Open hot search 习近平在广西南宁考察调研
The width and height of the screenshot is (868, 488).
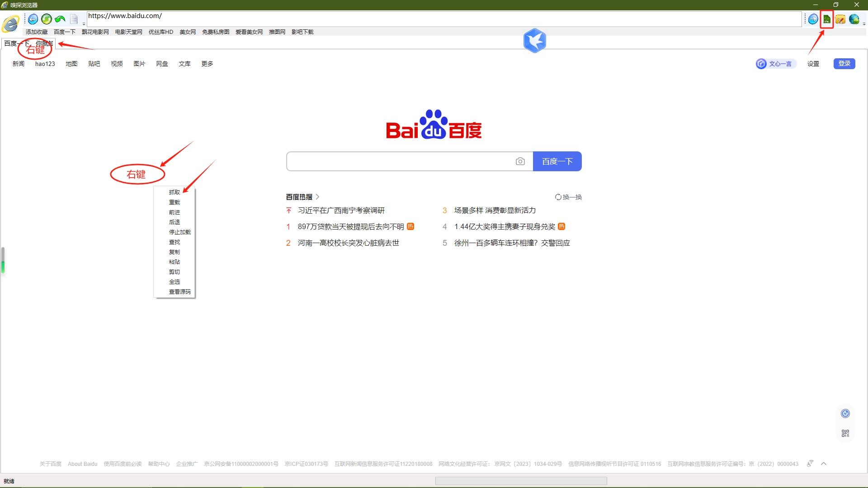click(x=341, y=211)
